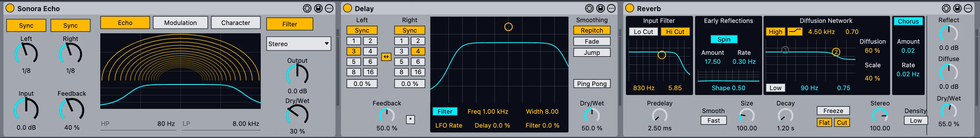
Task: Toggle Delay Filter switch
Action: click(445, 111)
